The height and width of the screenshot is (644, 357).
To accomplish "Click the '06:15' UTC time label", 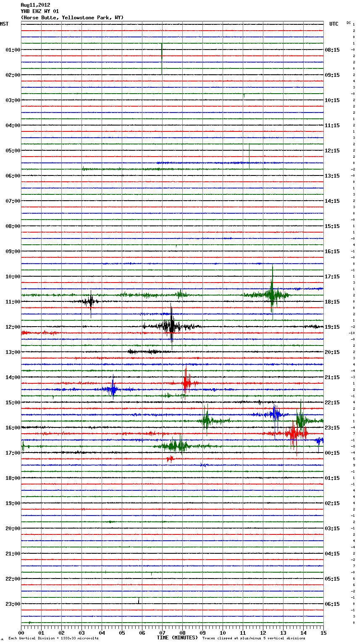I will (x=332, y=604).
